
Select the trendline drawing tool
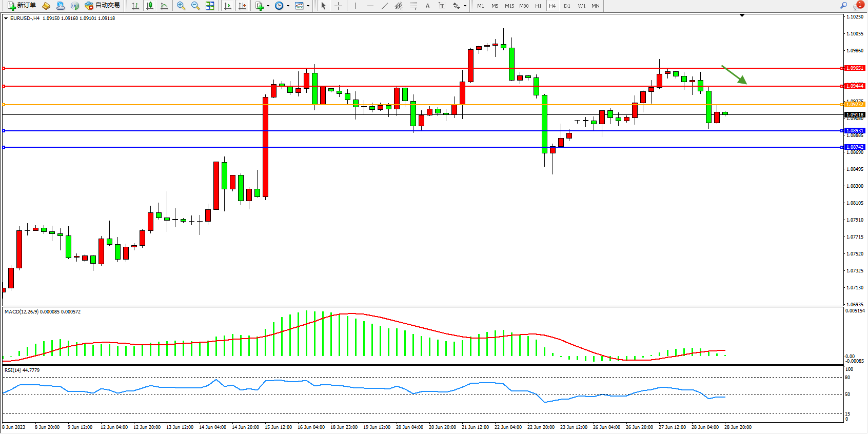pyautogui.click(x=385, y=6)
